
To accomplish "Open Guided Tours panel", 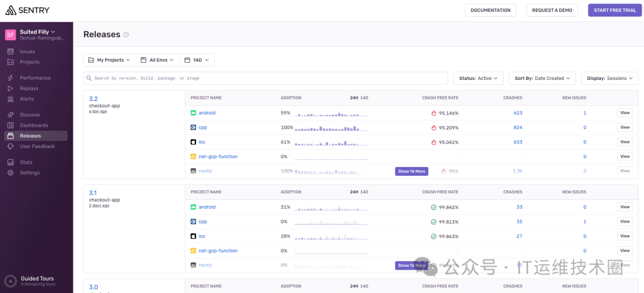I will pyautogui.click(x=36, y=280).
